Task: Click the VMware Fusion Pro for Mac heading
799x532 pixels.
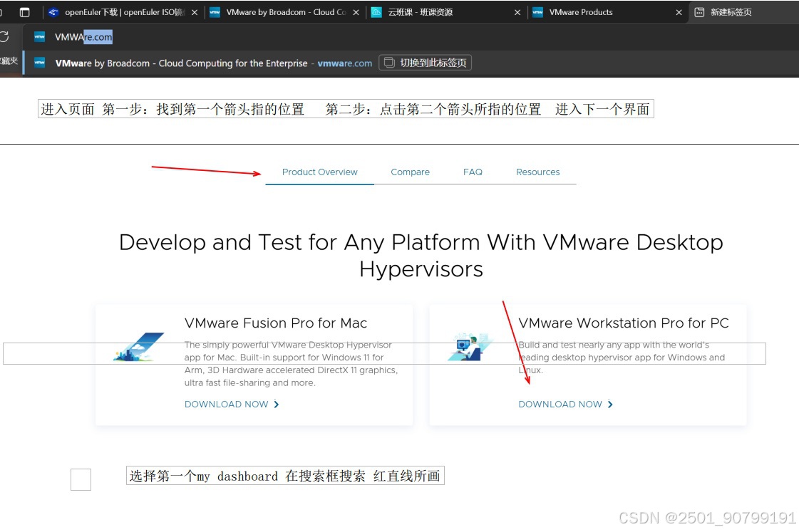Action: point(276,323)
